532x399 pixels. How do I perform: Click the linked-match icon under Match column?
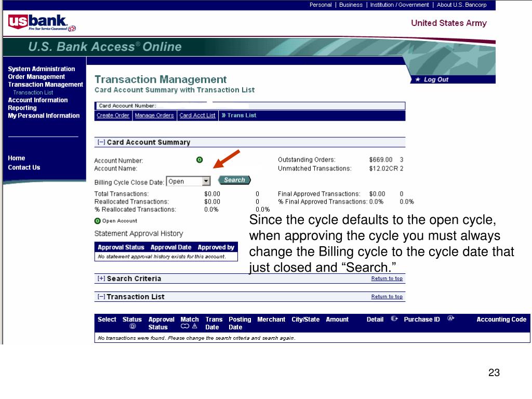pyautogui.click(x=185, y=326)
